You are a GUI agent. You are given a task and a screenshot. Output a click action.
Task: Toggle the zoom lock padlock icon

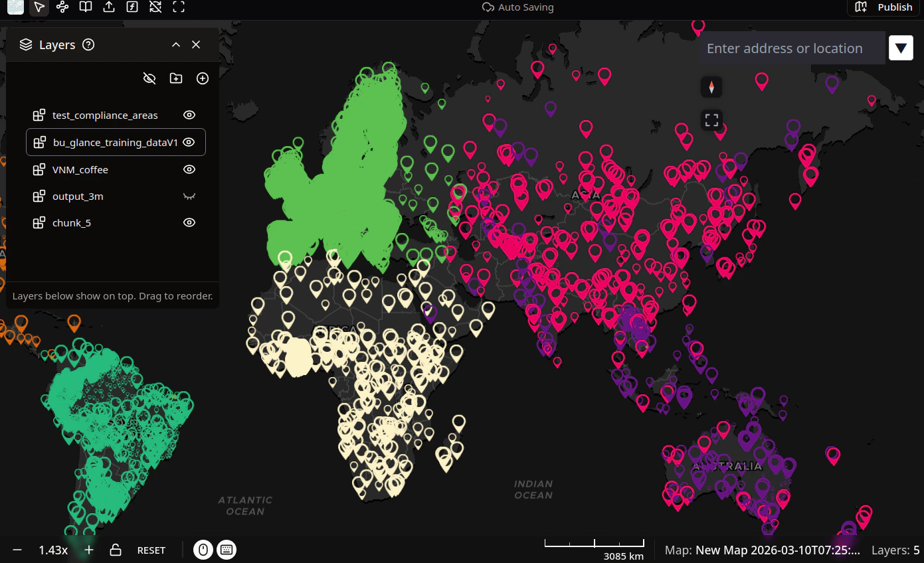point(116,550)
